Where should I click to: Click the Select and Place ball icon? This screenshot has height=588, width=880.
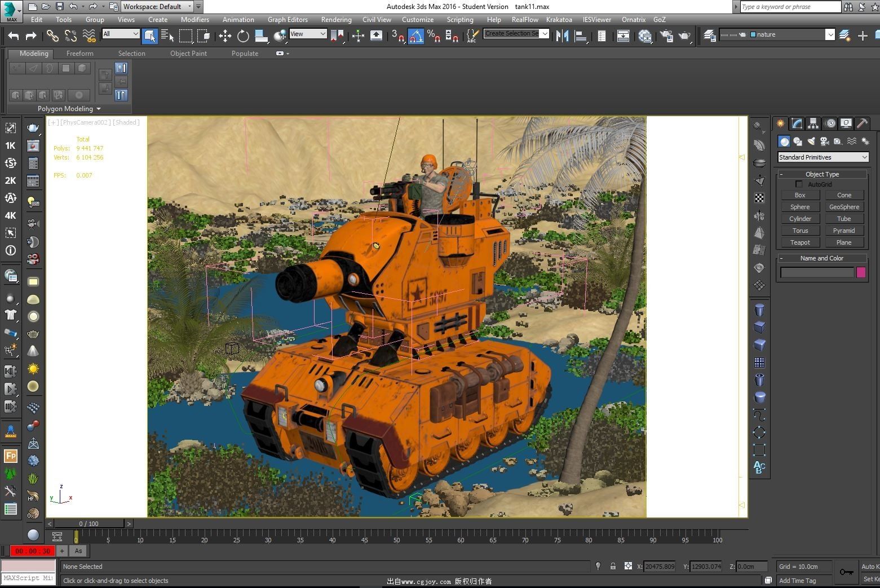tap(279, 36)
